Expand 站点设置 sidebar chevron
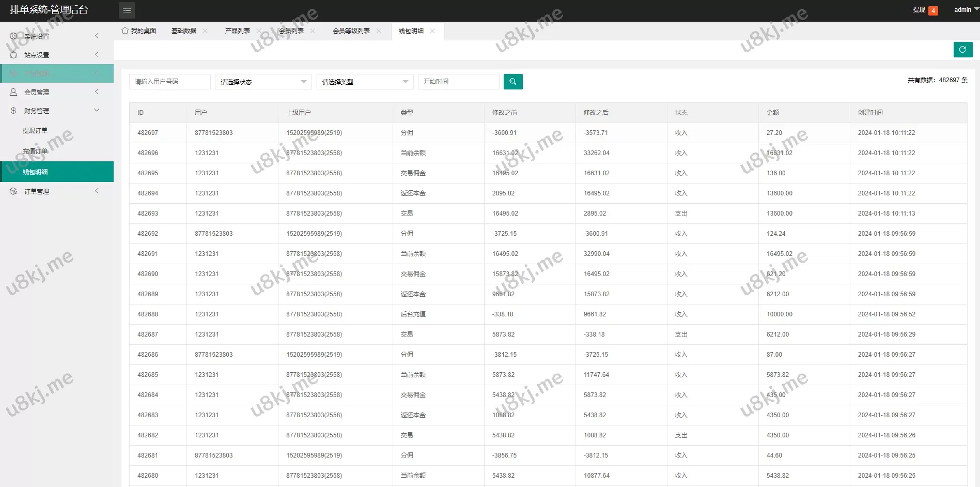Image resolution: width=980 pixels, height=487 pixels. [x=97, y=55]
